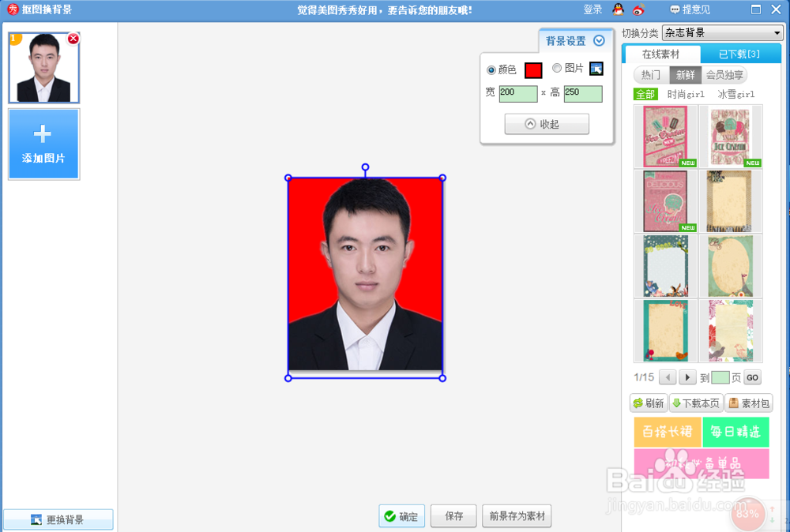The height and width of the screenshot is (532, 790).
Task: Click the 保存 save button
Action: pos(454,516)
